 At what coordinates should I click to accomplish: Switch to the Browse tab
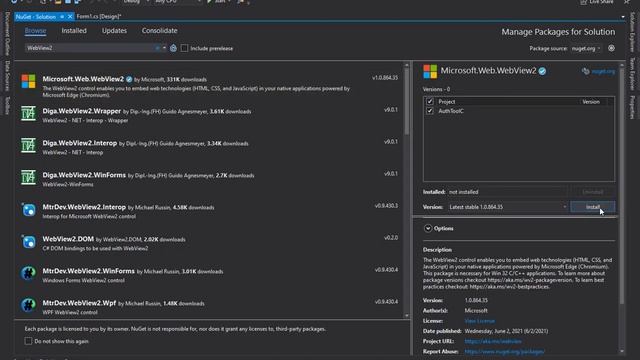35,31
